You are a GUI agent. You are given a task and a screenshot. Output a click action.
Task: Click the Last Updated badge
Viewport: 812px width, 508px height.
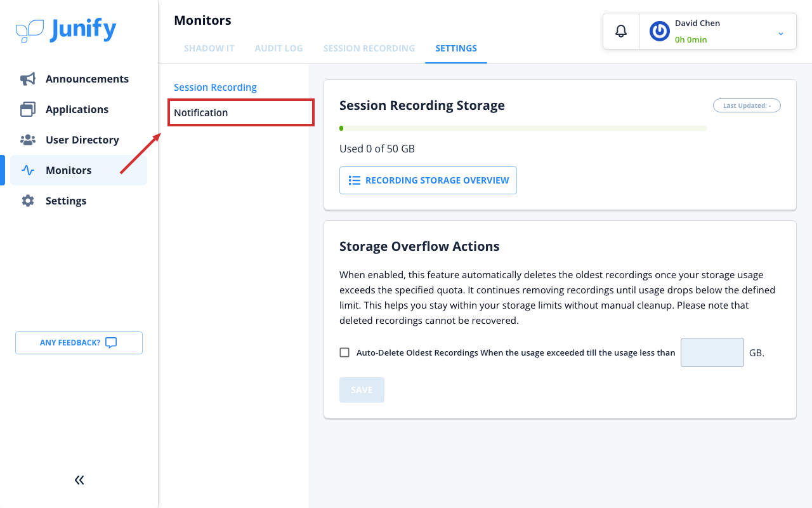747,105
